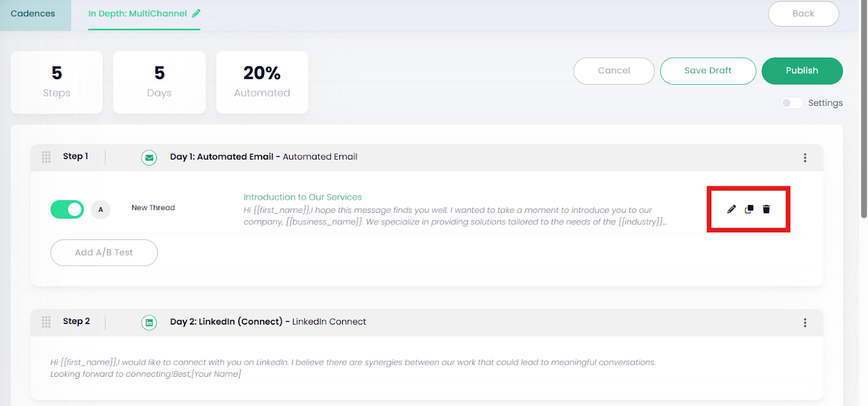Duplicate the Step 1 email variant
868x406 pixels.
(749, 209)
